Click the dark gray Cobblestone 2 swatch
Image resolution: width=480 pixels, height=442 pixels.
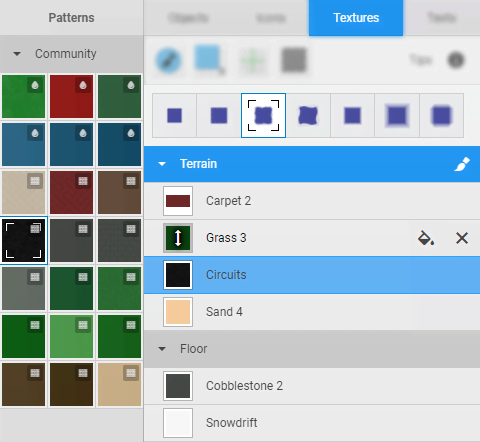pyautogui.click(x=178, y=386)
